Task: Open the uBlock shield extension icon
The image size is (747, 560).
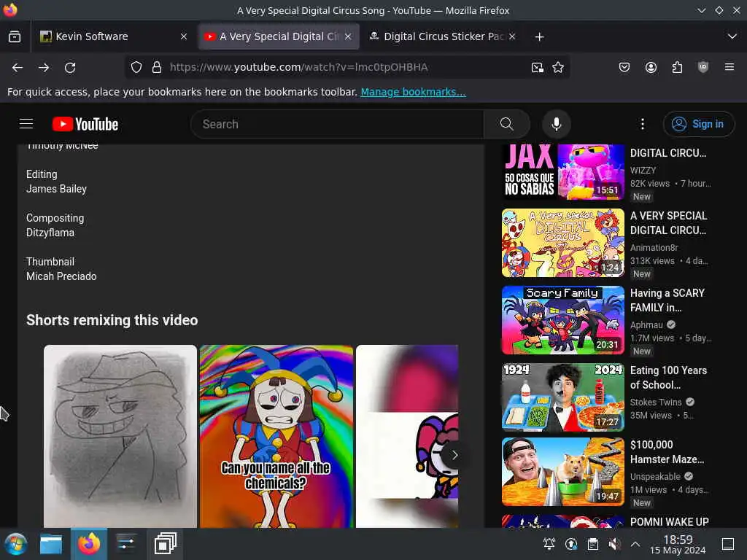Action: pos(703,67)
